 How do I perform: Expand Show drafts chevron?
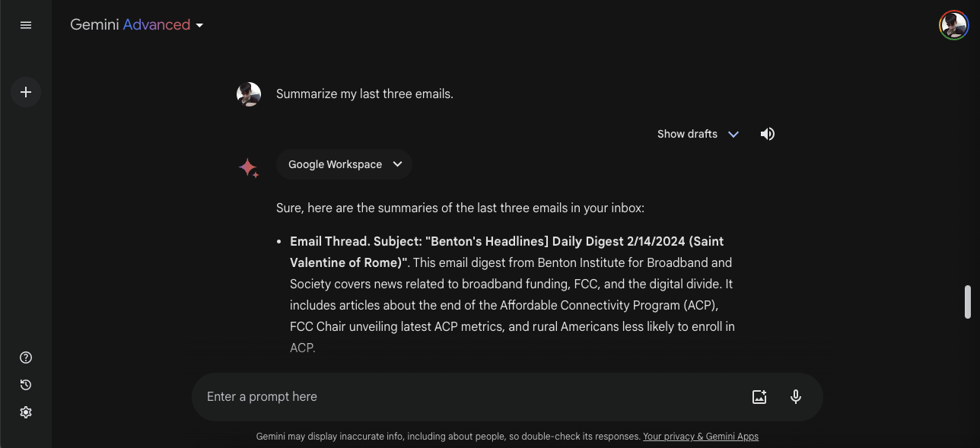click(733, 134)
